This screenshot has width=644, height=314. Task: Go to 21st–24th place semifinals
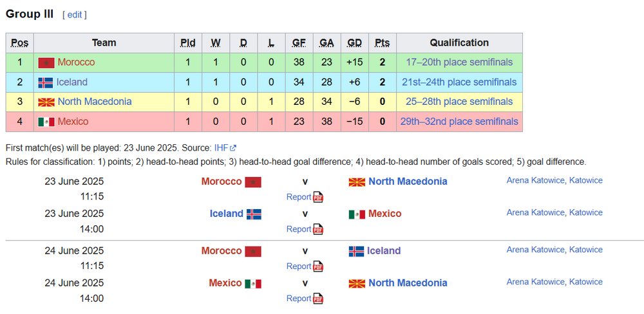click(x=459, y=82)
